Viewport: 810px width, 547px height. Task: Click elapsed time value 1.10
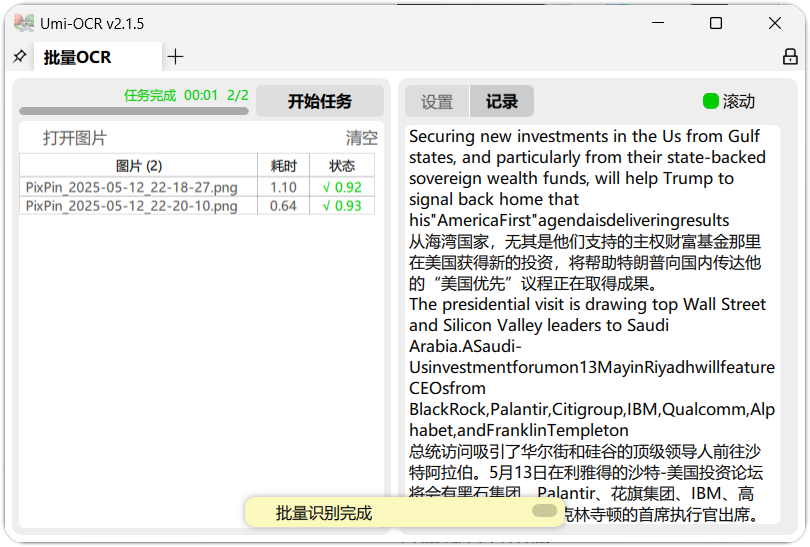point(284,187)
